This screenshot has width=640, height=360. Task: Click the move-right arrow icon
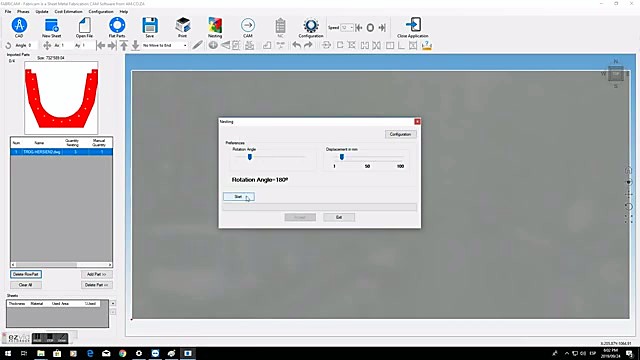112,45
